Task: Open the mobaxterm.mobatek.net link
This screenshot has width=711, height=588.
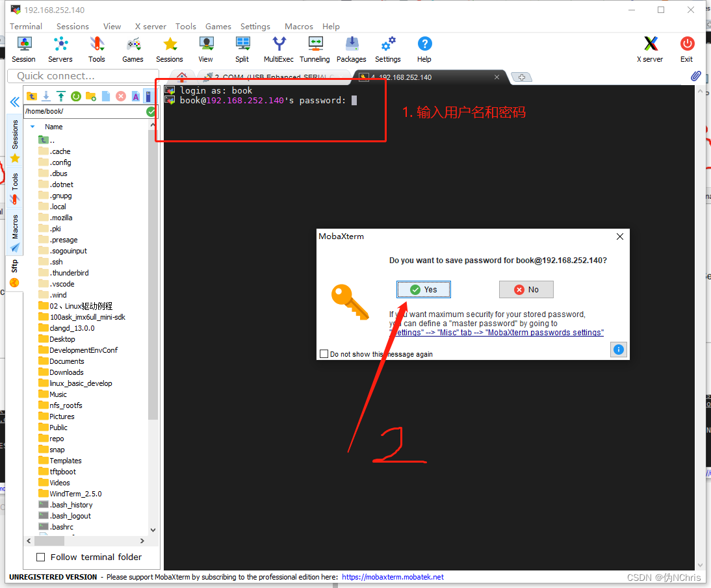Action: [393, 577]
